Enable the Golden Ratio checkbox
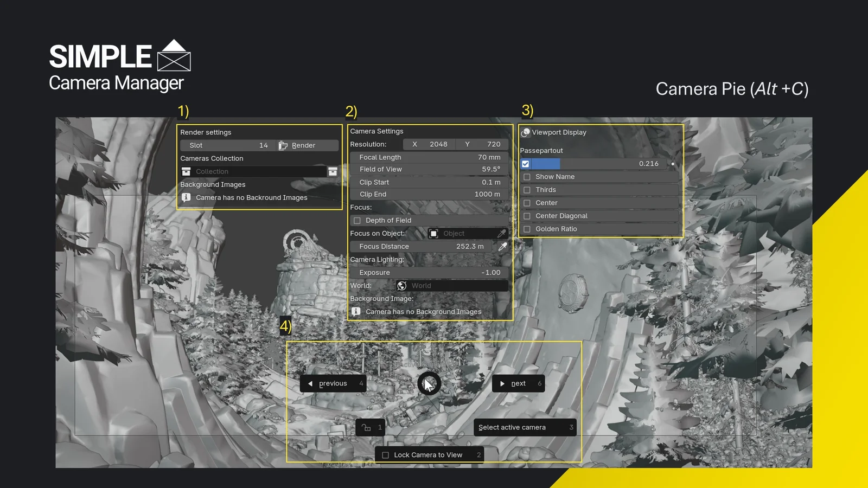Screen dimensions: 868x488 [x=527, y=229]
